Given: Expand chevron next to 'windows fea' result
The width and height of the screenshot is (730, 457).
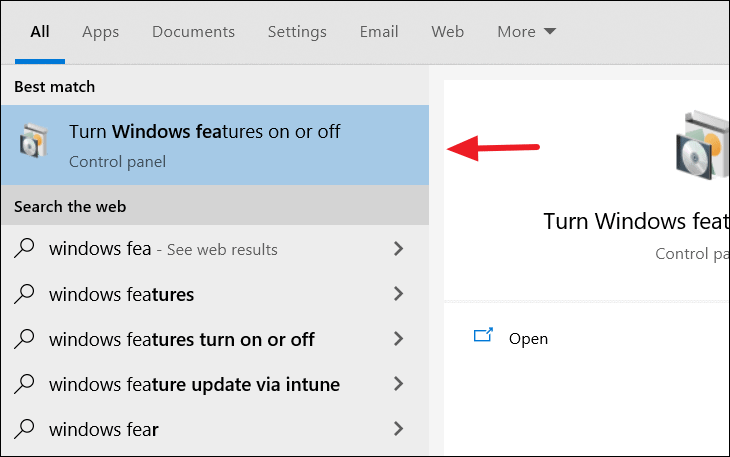Looking at the screenshot, I should [x=398, y=249].
